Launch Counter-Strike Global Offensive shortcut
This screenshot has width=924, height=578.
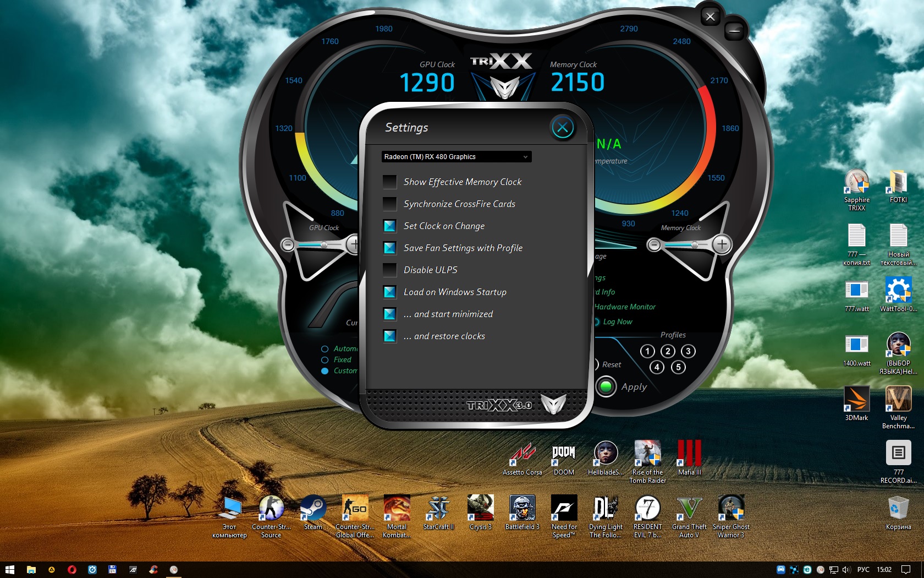355,517
